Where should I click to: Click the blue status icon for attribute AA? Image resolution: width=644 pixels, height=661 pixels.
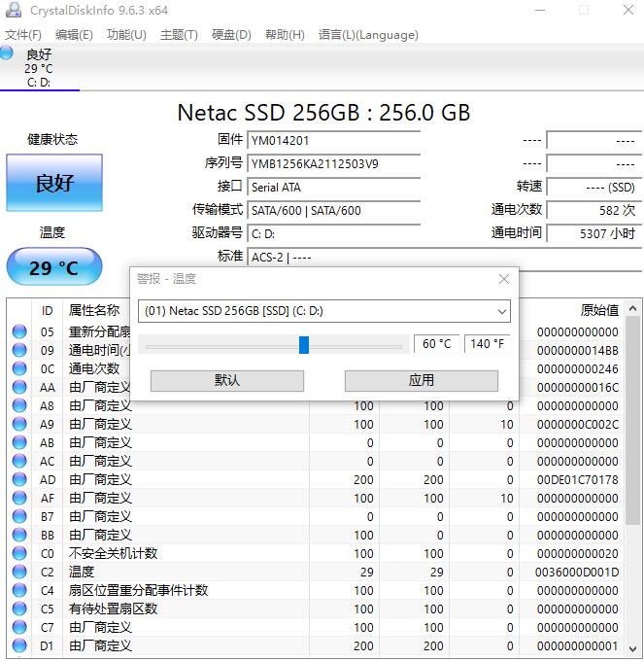click(x=19, y=387)
